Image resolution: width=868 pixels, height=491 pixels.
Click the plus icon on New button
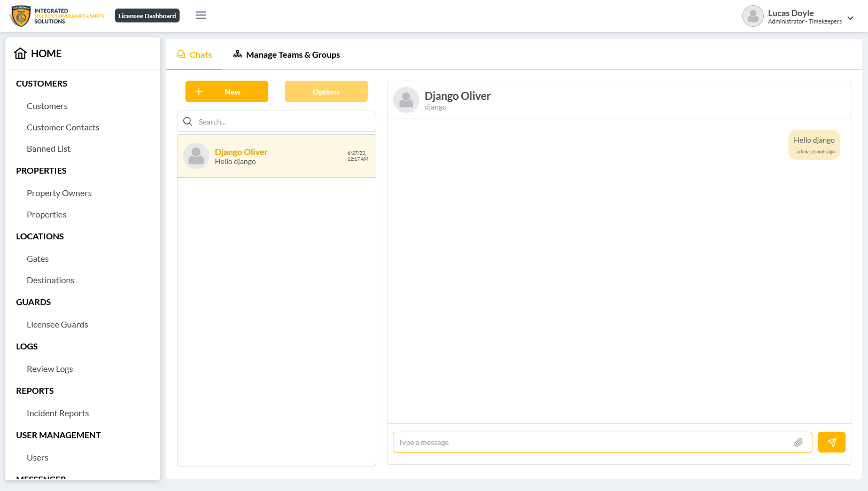tap(199, 91)
